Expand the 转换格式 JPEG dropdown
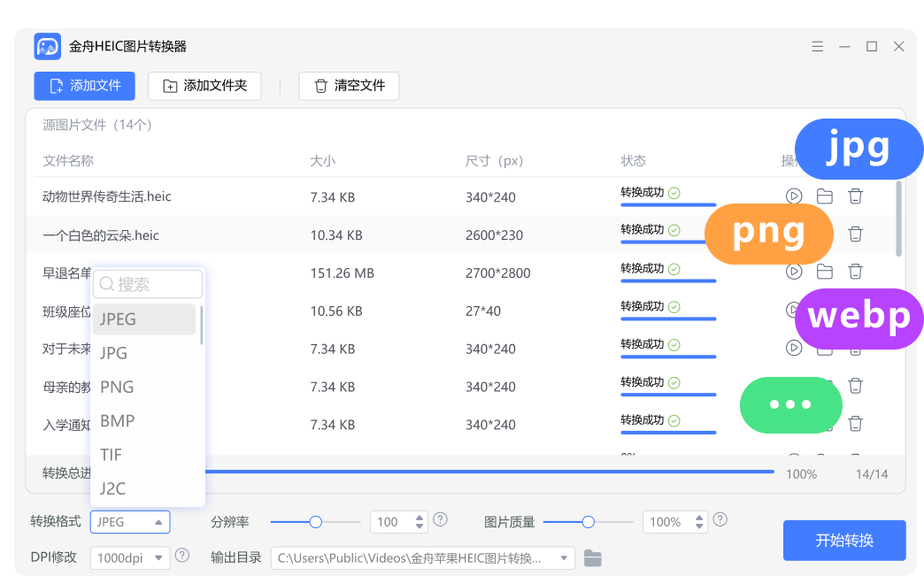Image resolution: width=924 pixels, height=576 pixels. [x=130, y=522]
